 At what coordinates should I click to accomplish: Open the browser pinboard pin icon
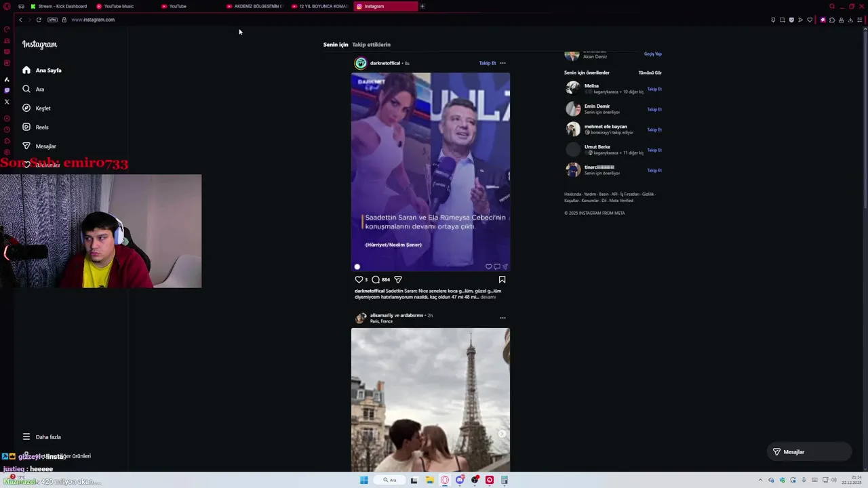pyautogui.click(x=773, y=20)
